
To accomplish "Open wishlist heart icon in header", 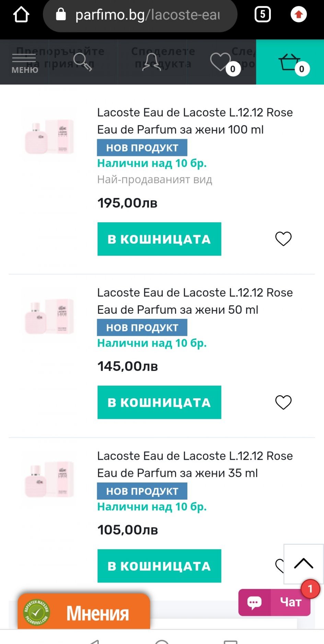I will [221, 62].
